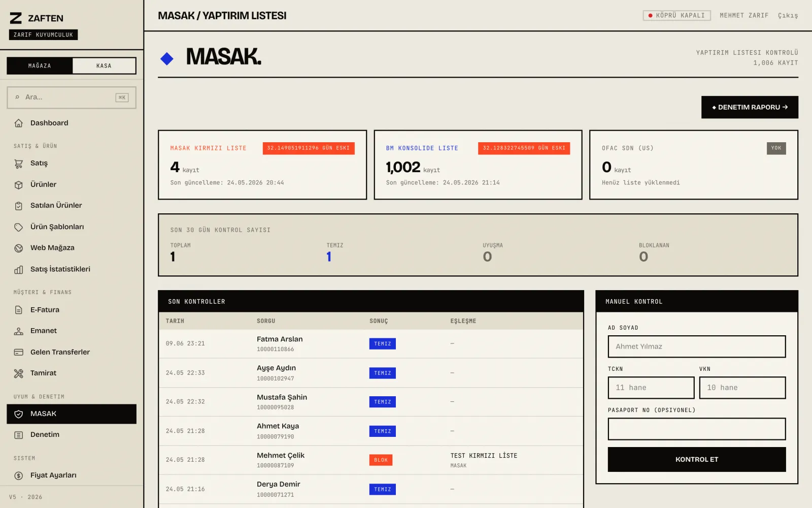The height and width of the screenshot is (508, 812).
Task: Click the KÖPRÜ KAPALI status badge
Action: (677, 16)
